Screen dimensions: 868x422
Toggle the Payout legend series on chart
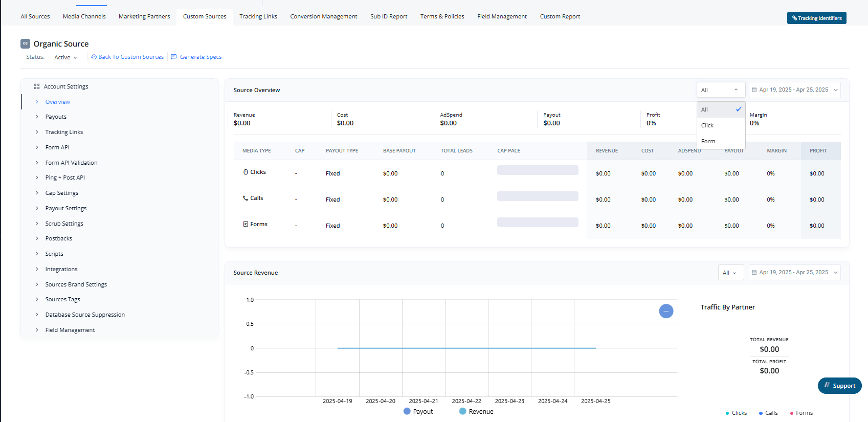(418, 412)
